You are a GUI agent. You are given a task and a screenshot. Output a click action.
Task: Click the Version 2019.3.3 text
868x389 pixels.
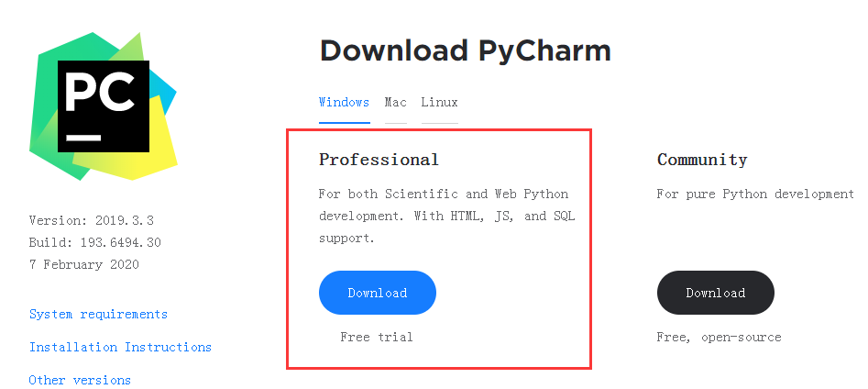[x=90, y=221]
